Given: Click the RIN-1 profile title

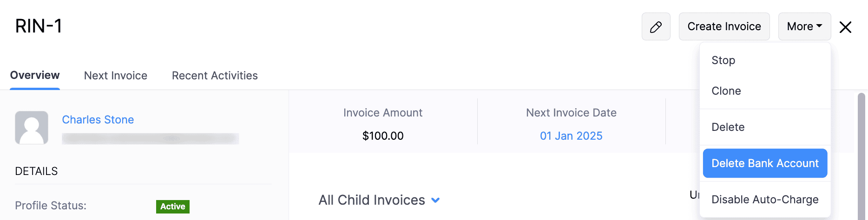Looking at the screenshot, I should point(39,26).
